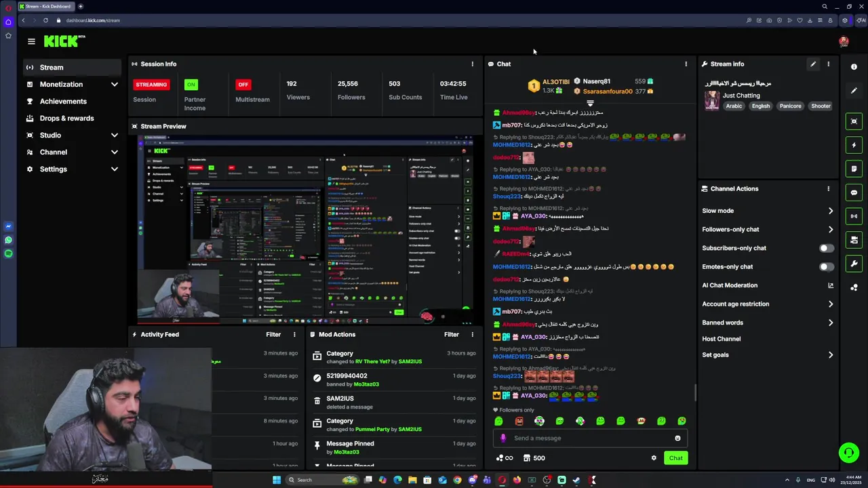The image size is (868, 488).
Task: Toggle the stream preview widget icon
Action: [x=854, y=121]
